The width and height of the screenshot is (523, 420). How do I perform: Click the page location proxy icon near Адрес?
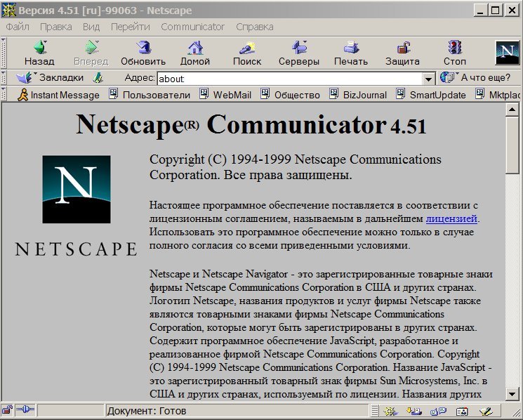[98, 78]
